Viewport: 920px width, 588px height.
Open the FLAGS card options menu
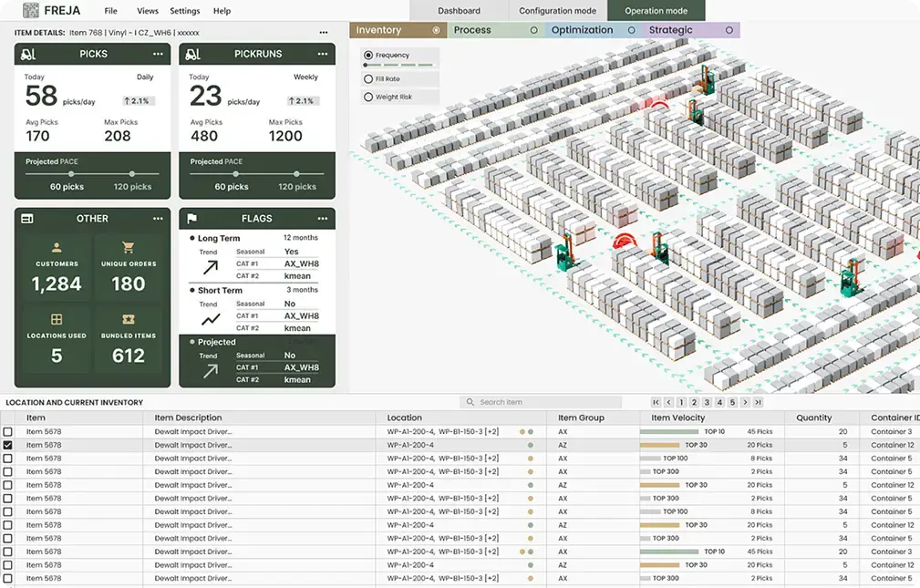[323, 219]
